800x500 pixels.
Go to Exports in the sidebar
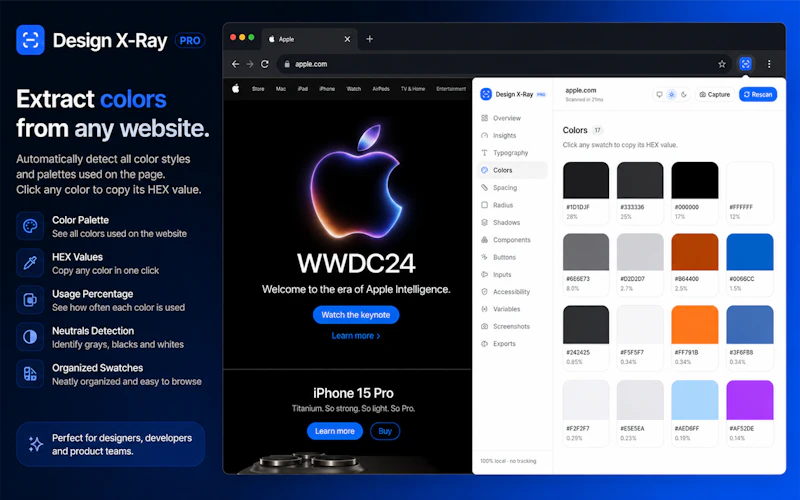click(513, 343)
